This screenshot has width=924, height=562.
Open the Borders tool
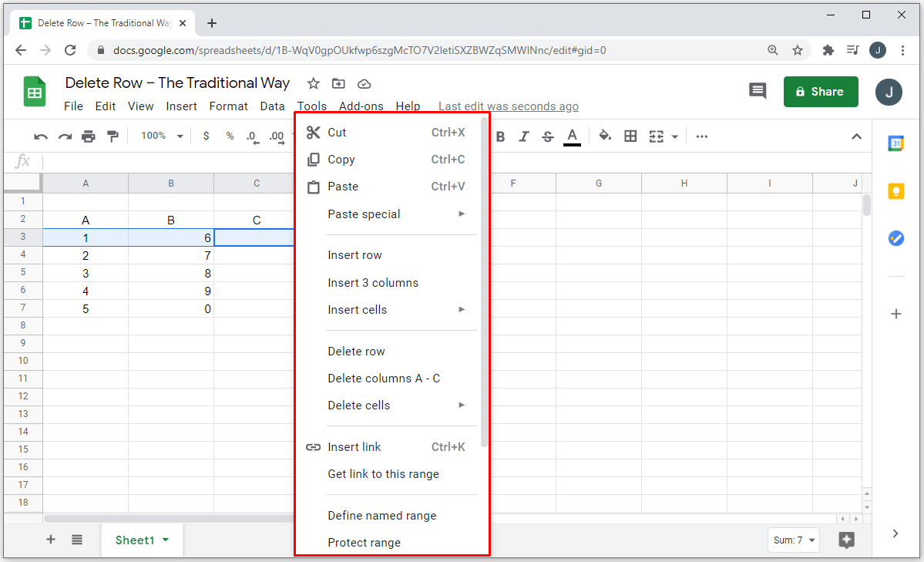tap(630, 136)
